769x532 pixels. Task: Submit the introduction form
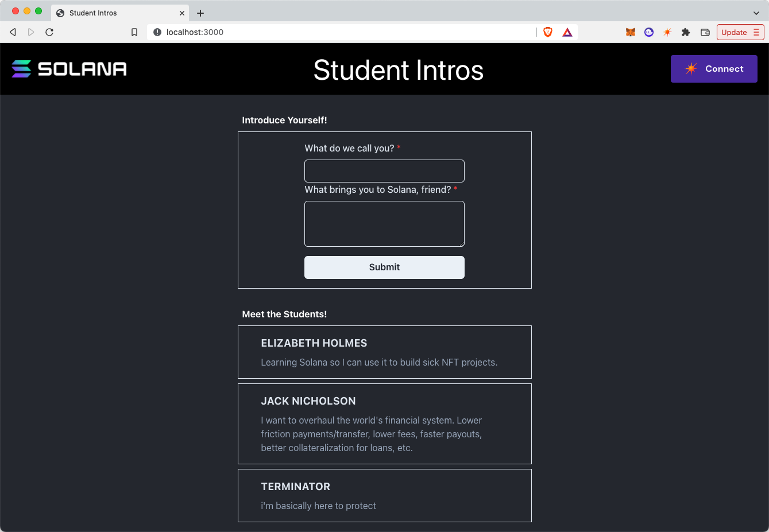coord(384,267)
